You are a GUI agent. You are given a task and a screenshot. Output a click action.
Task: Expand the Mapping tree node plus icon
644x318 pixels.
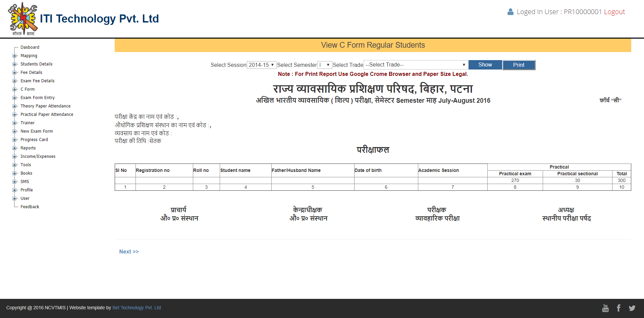pyautogui.click(x=14, y=56)
